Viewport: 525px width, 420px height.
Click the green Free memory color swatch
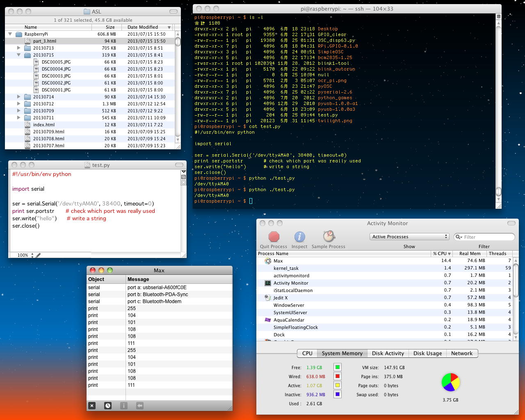click(x=337, y=367)
